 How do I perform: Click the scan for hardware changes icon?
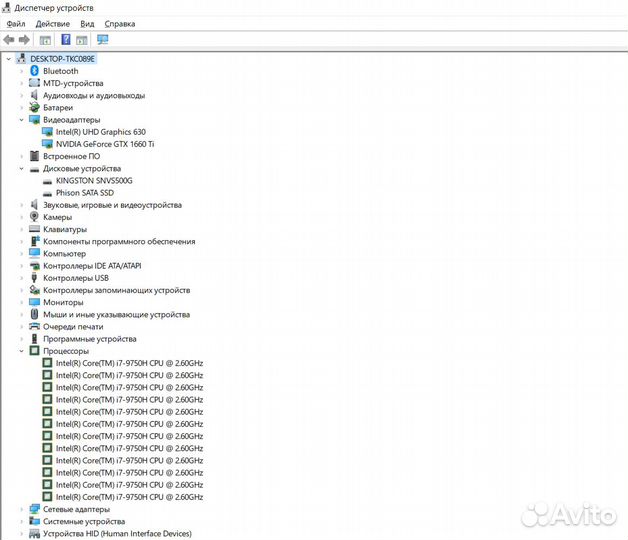click(102, 40)
